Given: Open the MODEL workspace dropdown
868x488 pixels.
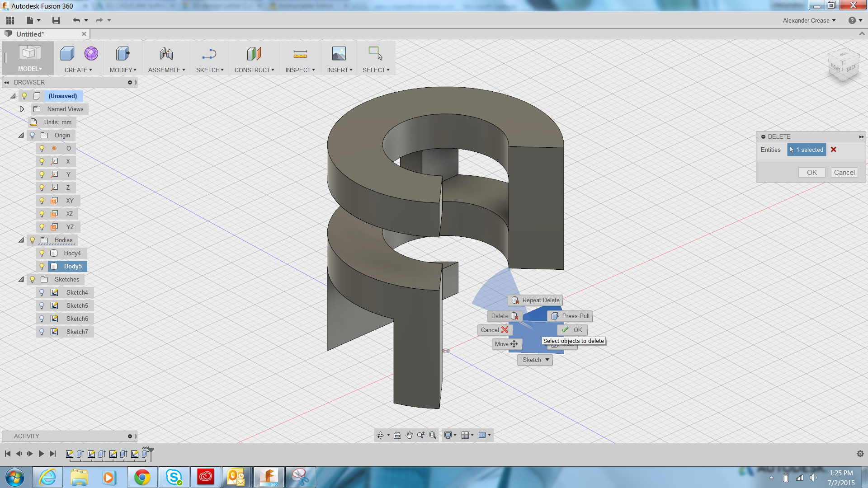Looking at the screenshot, I should pyautogui.click(x=30, y=69).
